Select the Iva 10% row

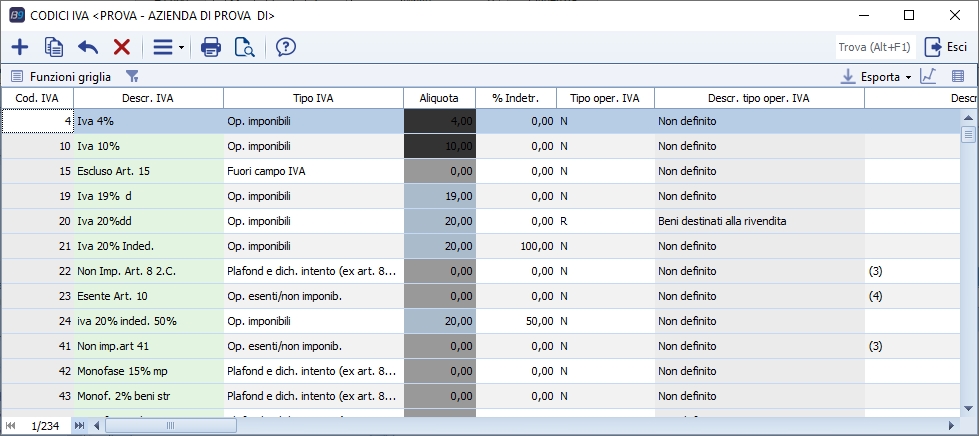[148, 146]
